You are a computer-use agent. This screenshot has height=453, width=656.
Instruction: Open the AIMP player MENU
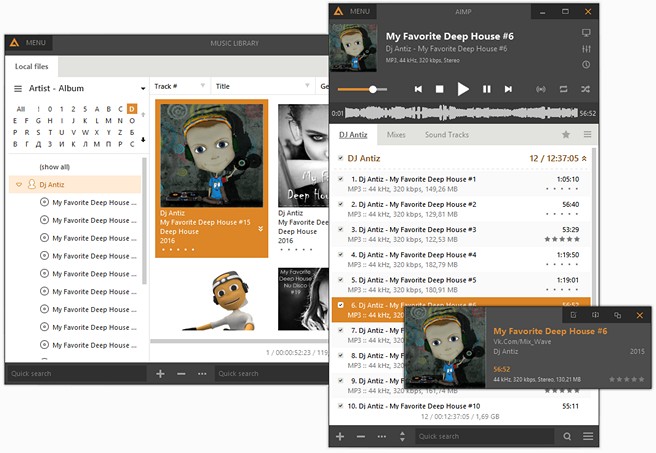[x=359, y=12]
